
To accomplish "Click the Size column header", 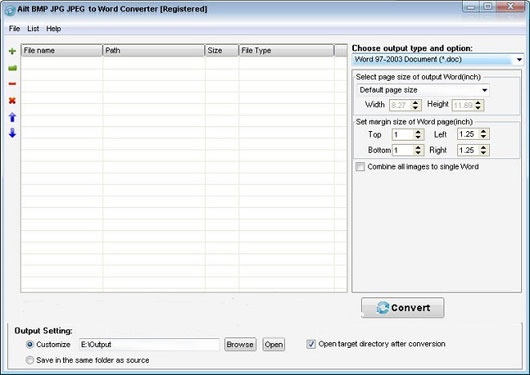I will (x=222, y=50).
